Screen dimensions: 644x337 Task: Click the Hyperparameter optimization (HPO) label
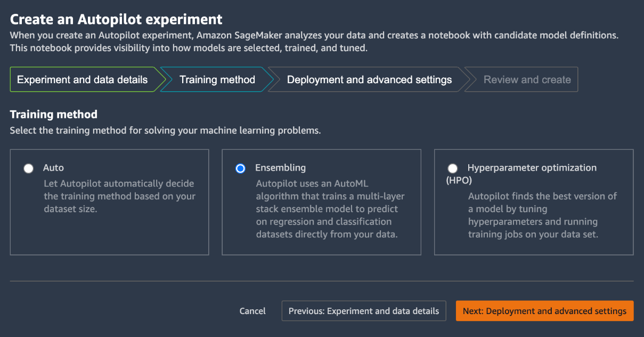(x=532, y=168)
